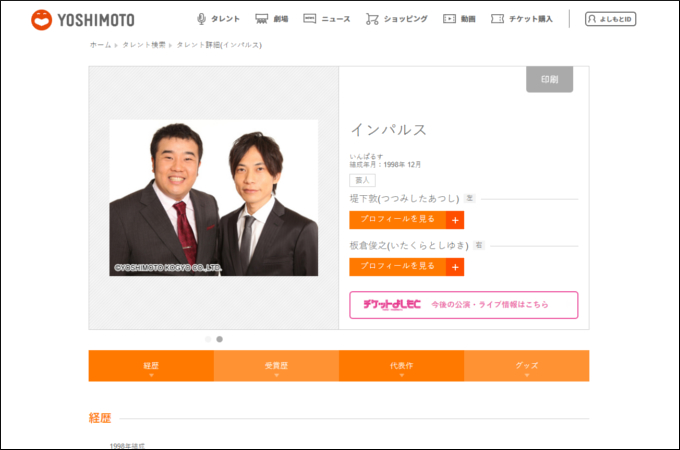
Task: Open the ニュース menu item
Action: pos(327,19)
